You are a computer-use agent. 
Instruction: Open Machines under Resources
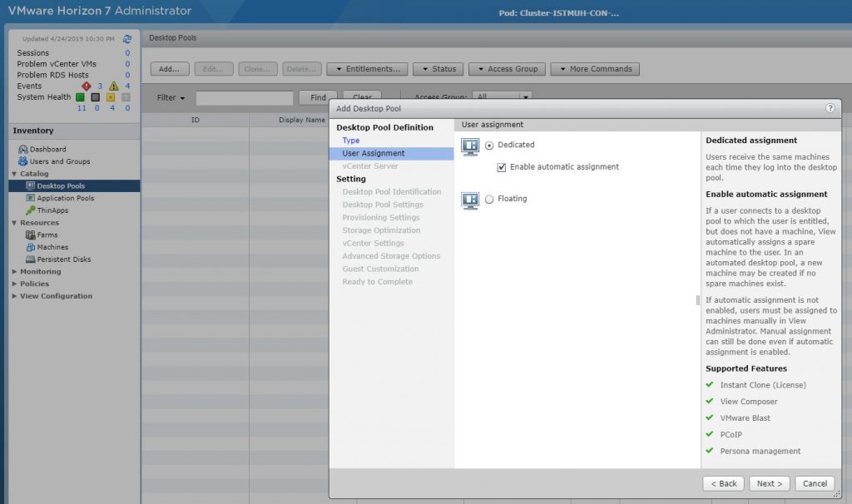[52, 247]
